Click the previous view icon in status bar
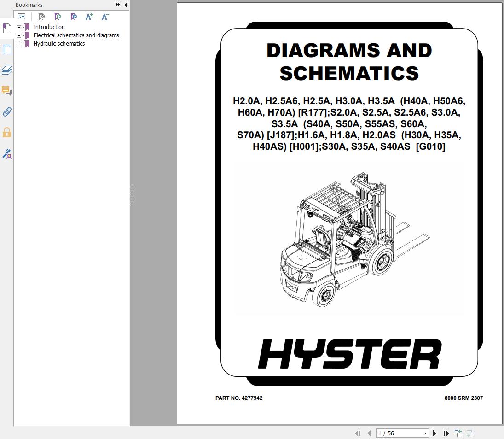 (x=458, y=433)
